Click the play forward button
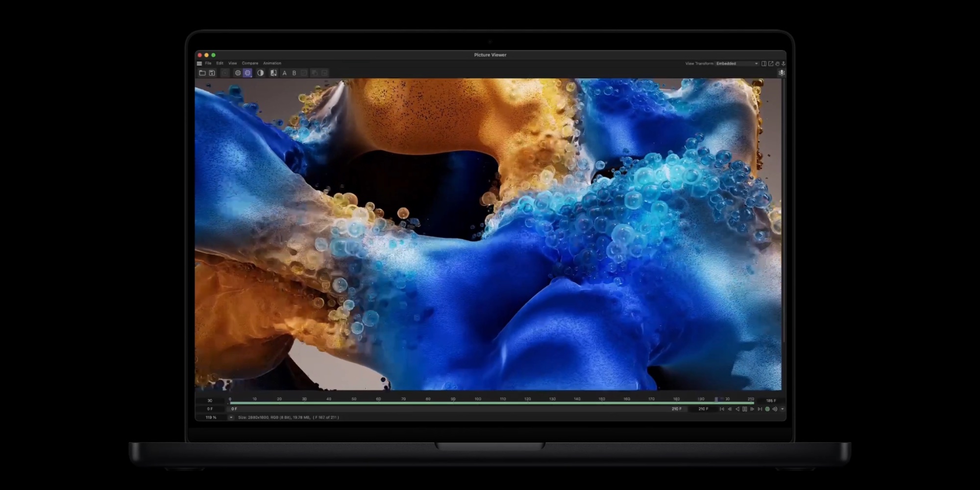Screen dimensions: 980x490 752,409
